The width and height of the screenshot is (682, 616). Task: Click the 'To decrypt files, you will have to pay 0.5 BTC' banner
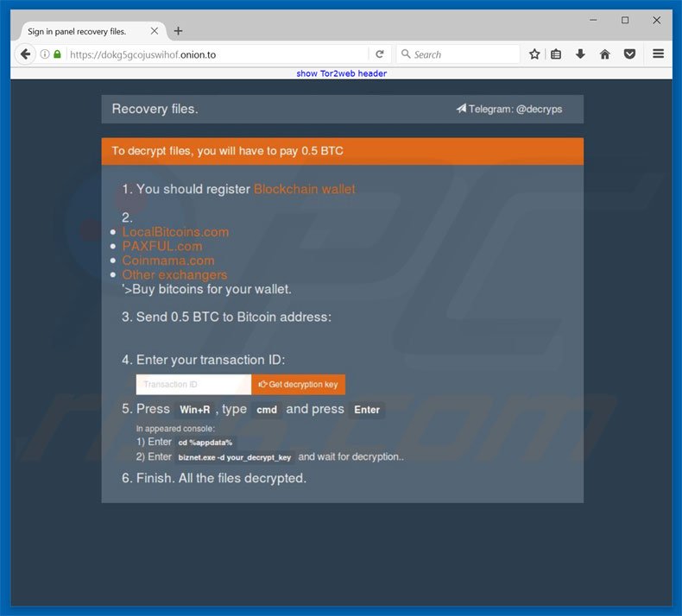343,151
